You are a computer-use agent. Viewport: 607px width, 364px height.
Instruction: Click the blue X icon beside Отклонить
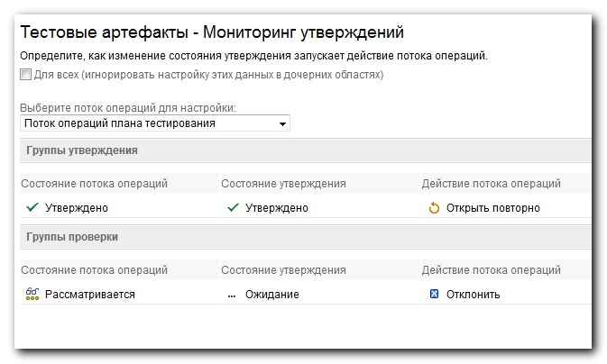pos(434,294)
